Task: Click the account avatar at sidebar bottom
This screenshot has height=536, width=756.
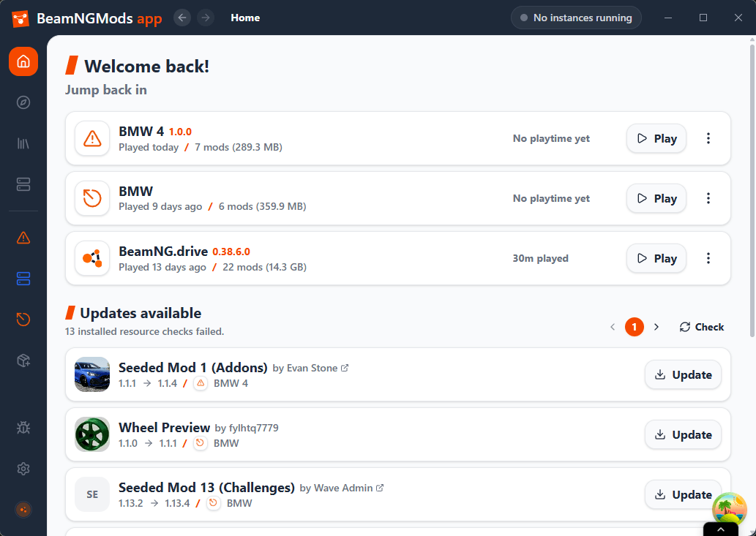Action: (x=23, y=510)
